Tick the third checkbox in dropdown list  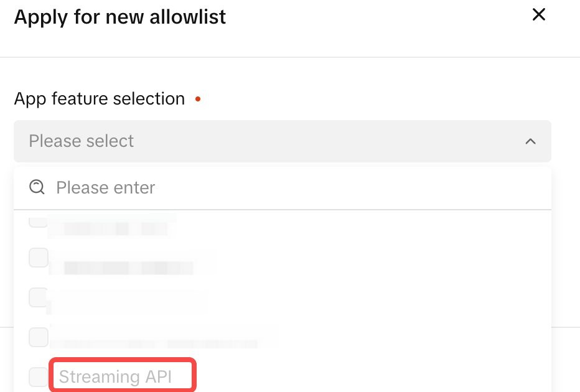(38, 297)
